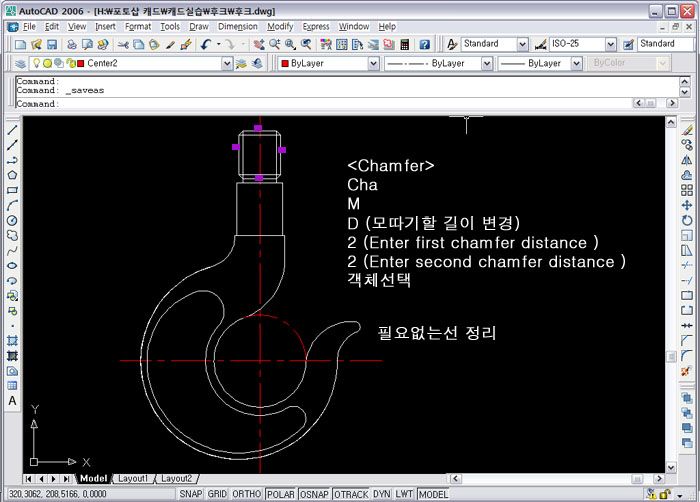The width and height of the screenshot is (700, 502).
Task: Open the Express menu
Action: point(316,27)
